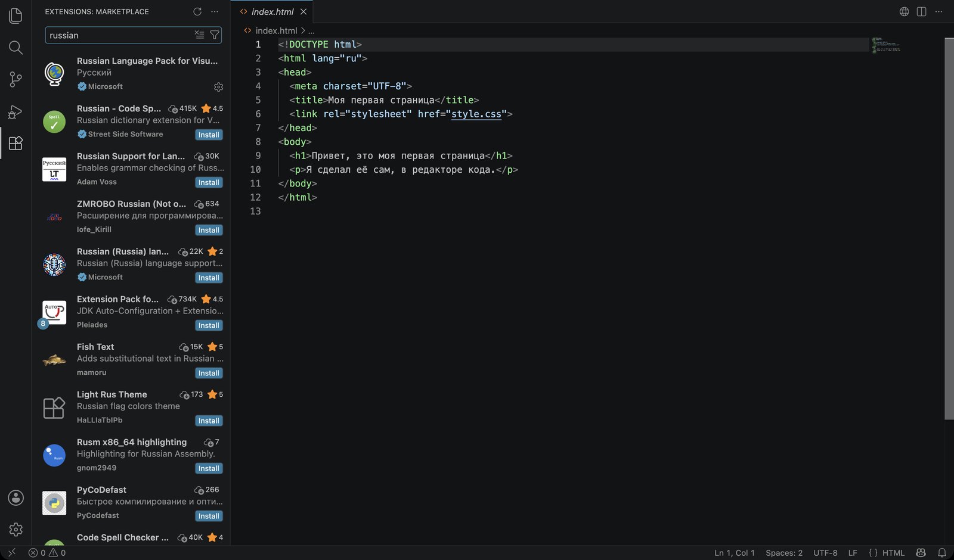Follow the style.css link in code
954x560 pixels.
click(x=476, y=114)
